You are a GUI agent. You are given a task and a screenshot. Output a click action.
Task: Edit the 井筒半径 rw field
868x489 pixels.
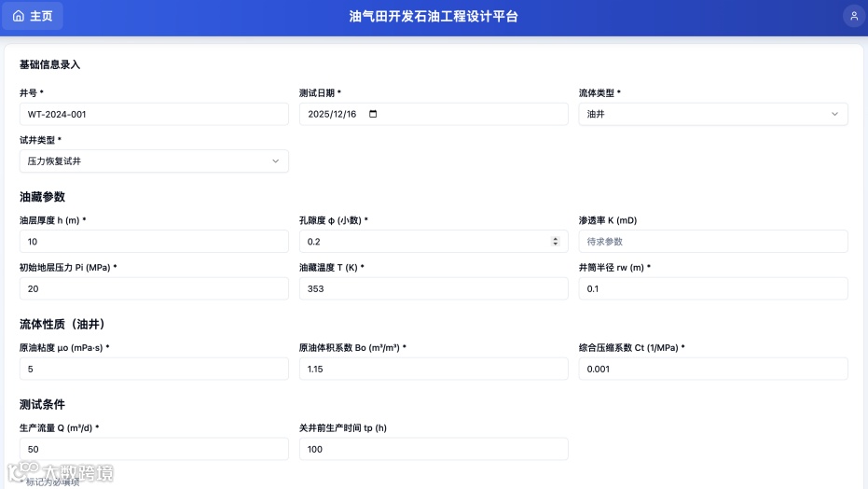click(713, 288)
